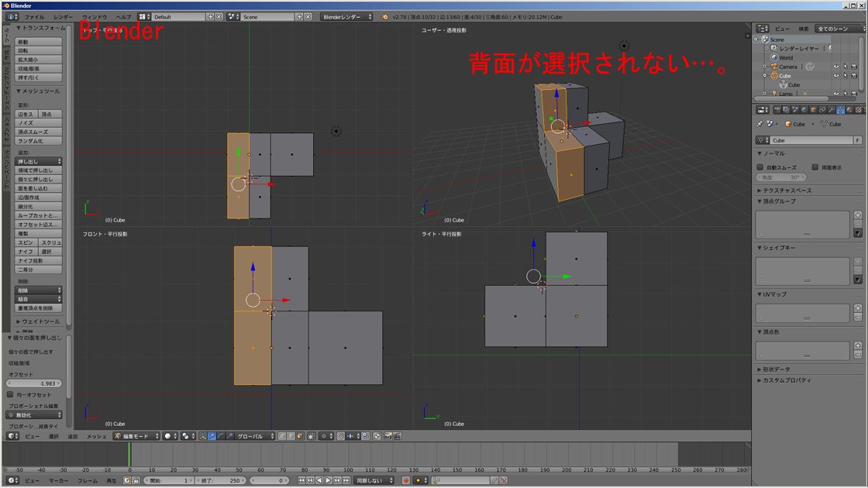Expand the テクスチャスペース panel
868x488 pixels.
coord(785,191)
